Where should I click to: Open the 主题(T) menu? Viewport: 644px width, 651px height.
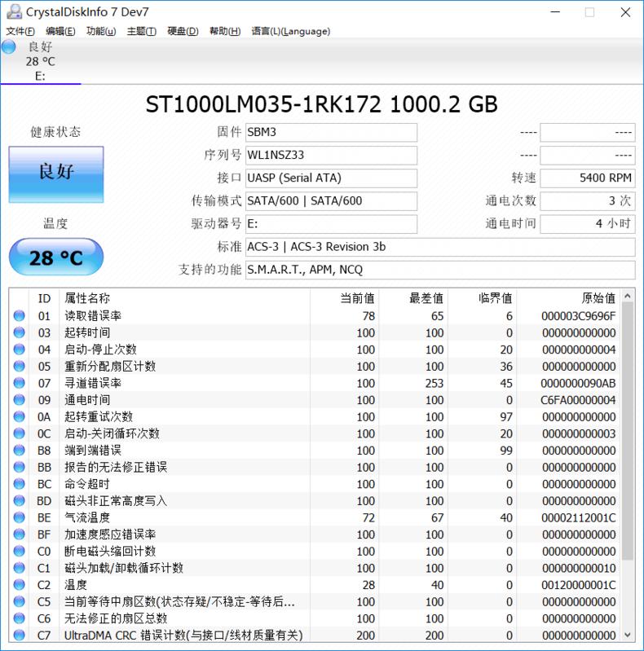(x=141, y=31)
